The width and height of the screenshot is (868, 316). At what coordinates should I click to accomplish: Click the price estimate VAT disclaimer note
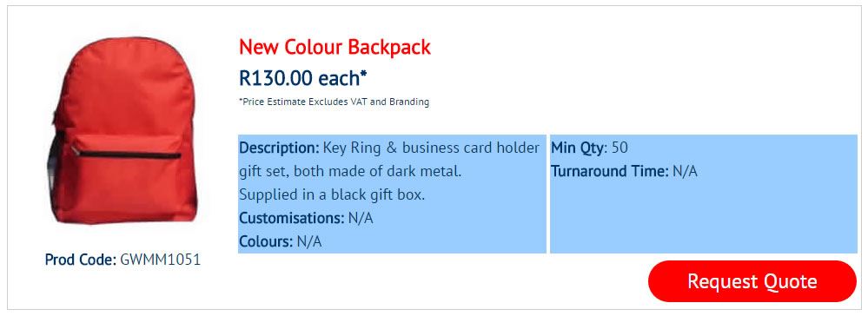point(334,102)
